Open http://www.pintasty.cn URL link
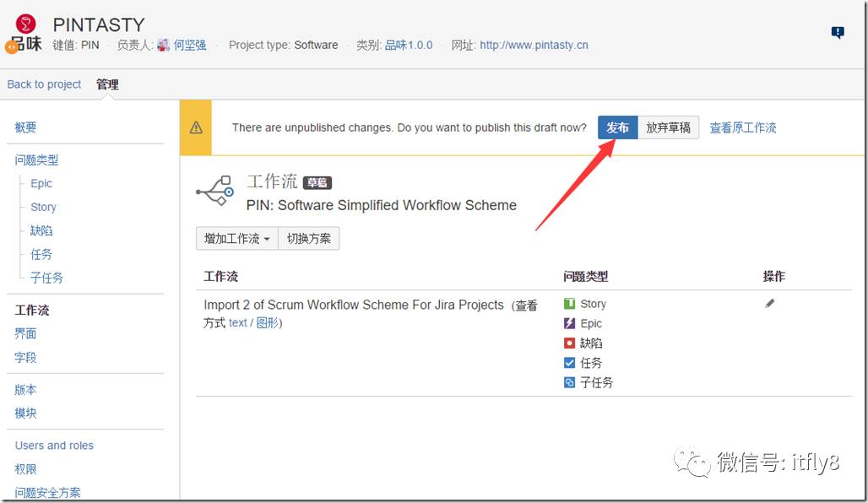 point(534,46)
